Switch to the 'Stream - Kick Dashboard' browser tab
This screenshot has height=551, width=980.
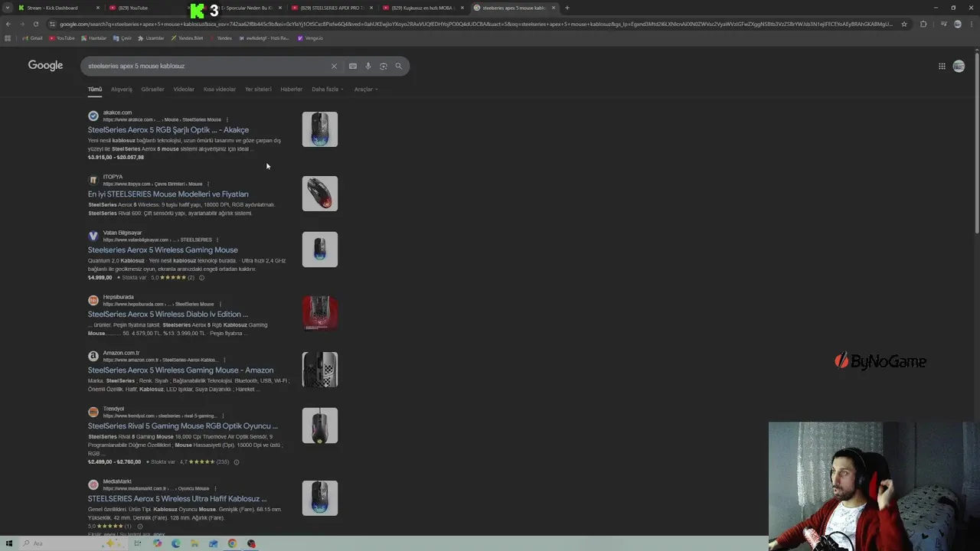pyautogui.click(x=58, y=8)
